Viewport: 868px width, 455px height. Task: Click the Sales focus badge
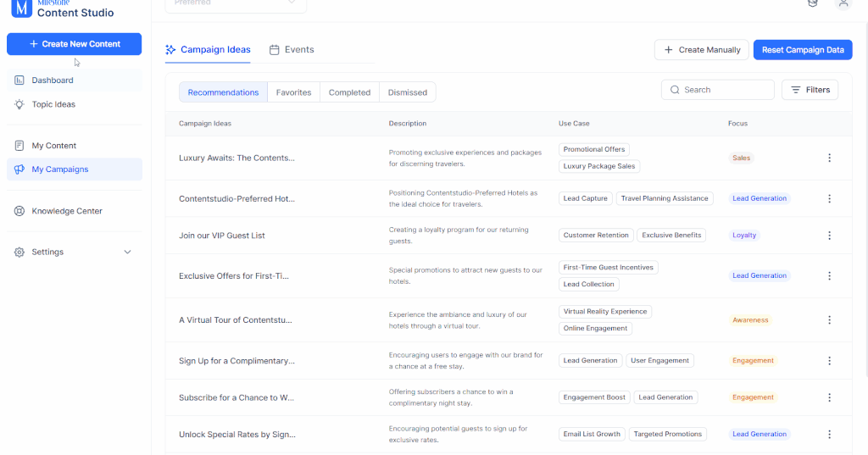click(741, 158)
